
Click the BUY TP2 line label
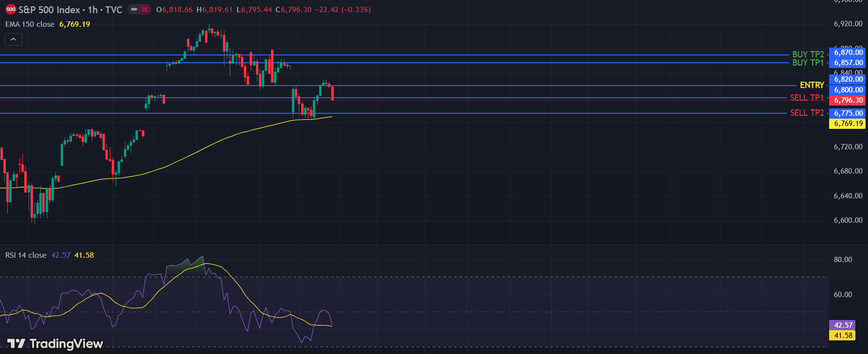[808, 54]
